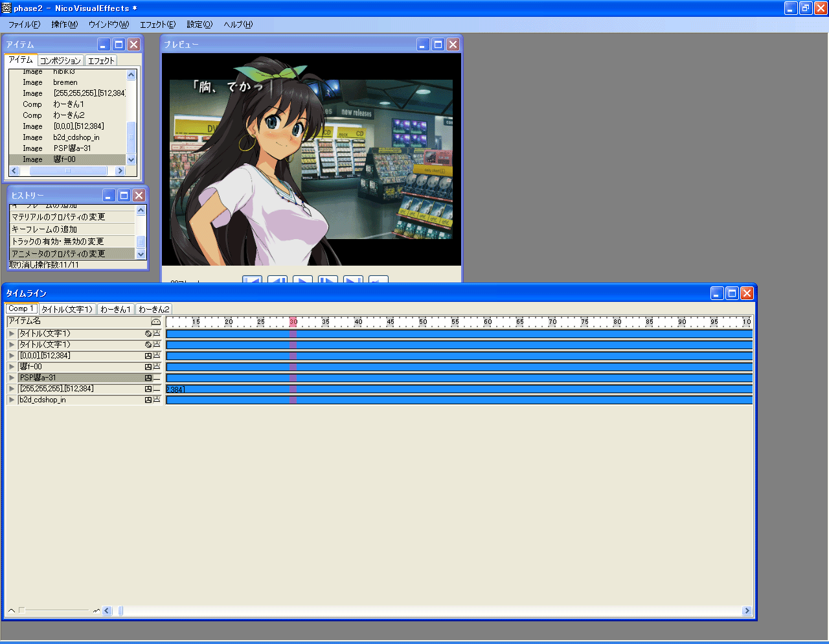Toggle track enable for the 響f-00 layer
Screen dimensions: 829x644
coord(157,367)
